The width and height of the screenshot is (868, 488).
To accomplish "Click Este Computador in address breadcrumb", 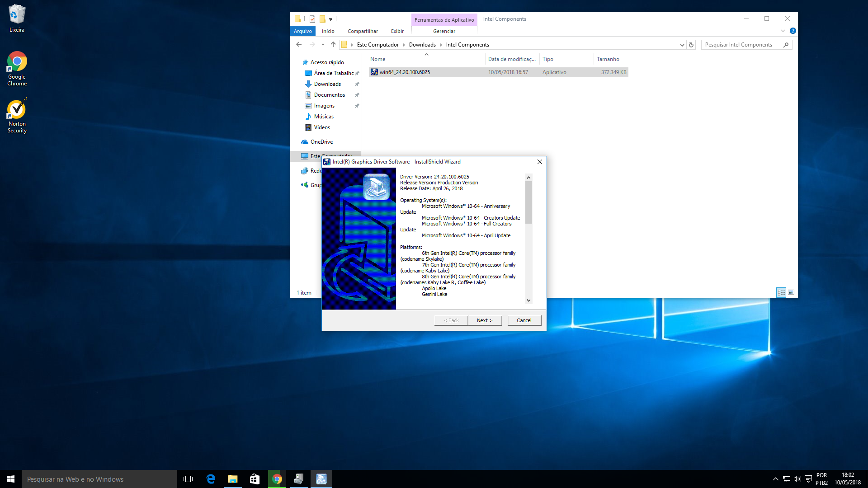I will [x=378, y=45].
